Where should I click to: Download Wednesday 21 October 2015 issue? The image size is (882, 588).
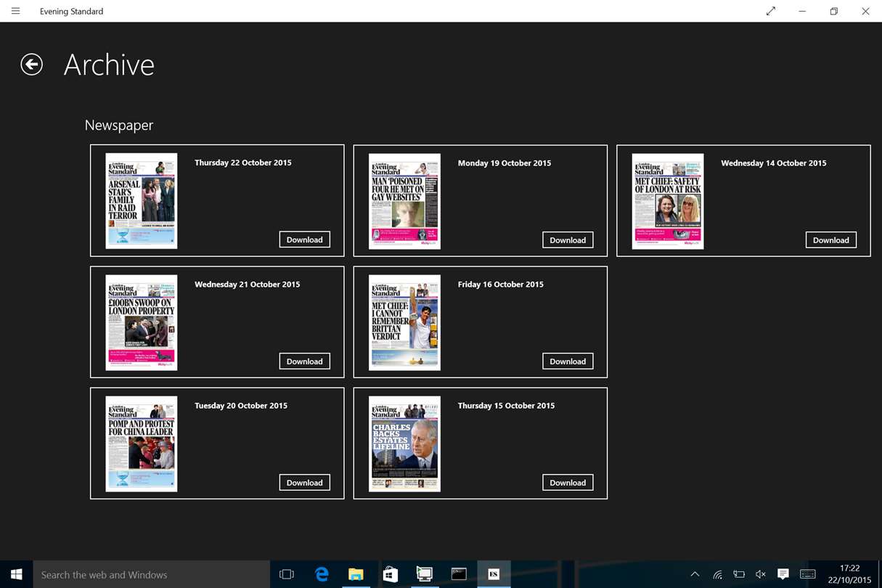(x=305, y=361)
